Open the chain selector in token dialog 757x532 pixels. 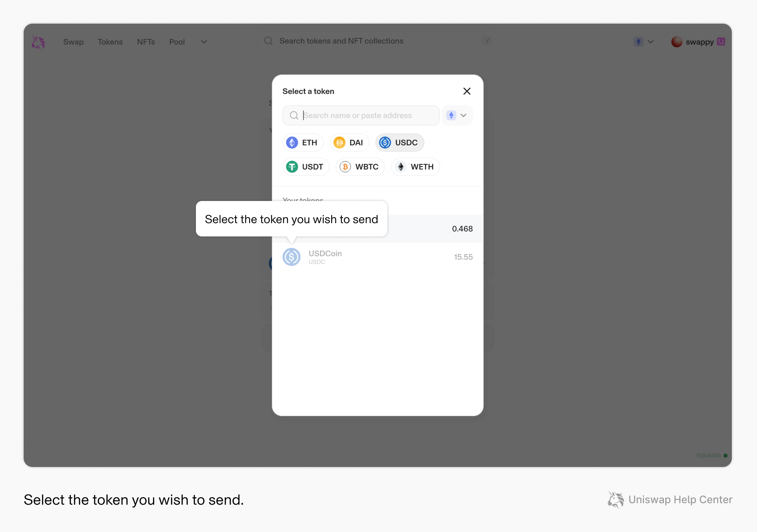[457, 115]
